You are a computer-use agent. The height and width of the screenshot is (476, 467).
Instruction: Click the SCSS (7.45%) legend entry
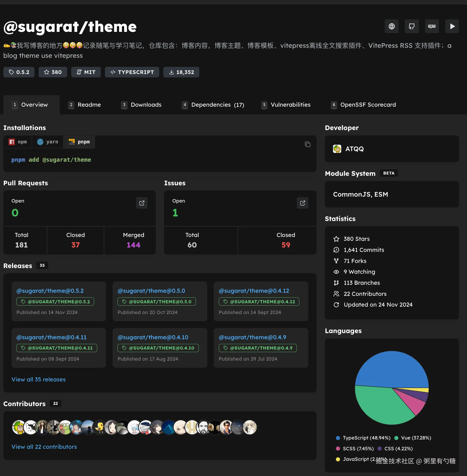point(355,448)
